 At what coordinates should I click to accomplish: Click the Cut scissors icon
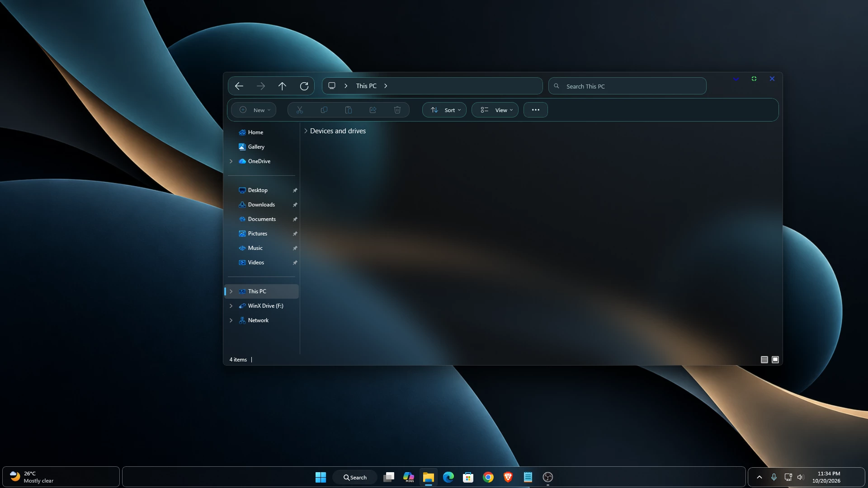[x=300, y=110]
